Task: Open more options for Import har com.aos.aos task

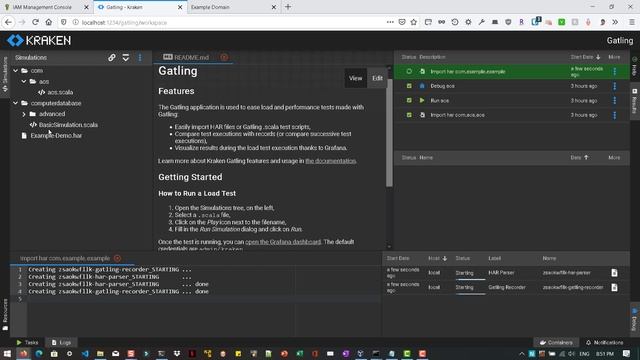Action: pos(614,115)
